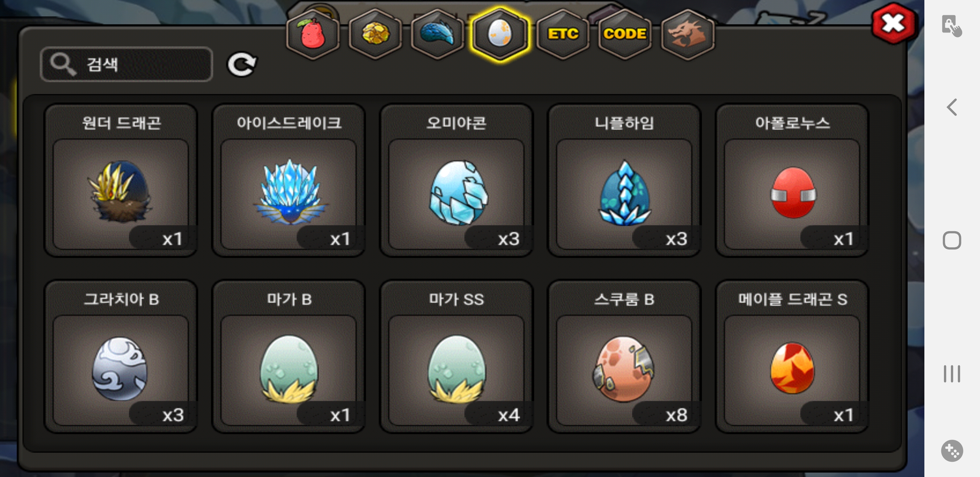
Task: Select the 메이플 드래곤 S egg
Action: point(793,357)
